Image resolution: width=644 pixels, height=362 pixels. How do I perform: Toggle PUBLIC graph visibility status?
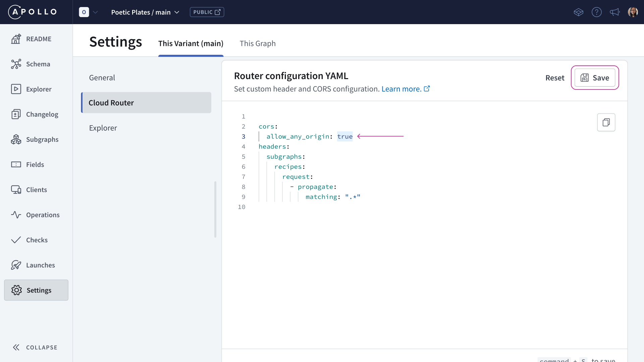207,12
